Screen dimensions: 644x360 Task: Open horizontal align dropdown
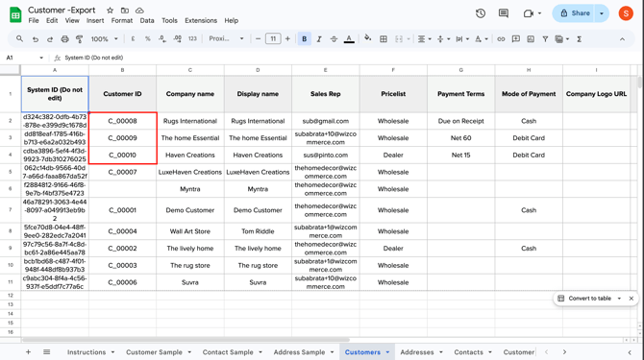tap(424, 39)
